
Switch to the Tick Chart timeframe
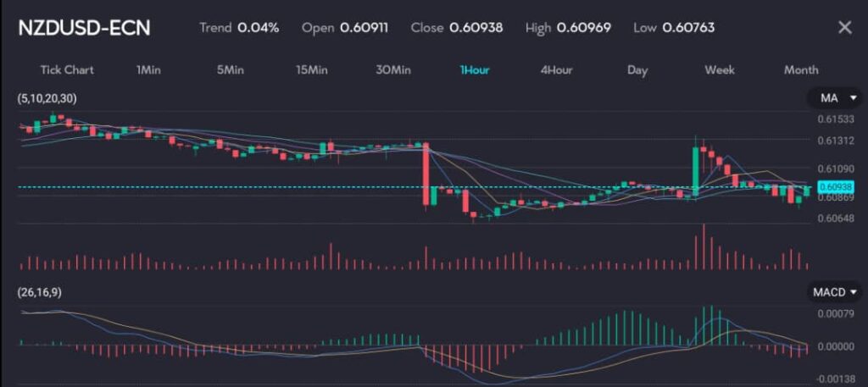coord(67,69)
